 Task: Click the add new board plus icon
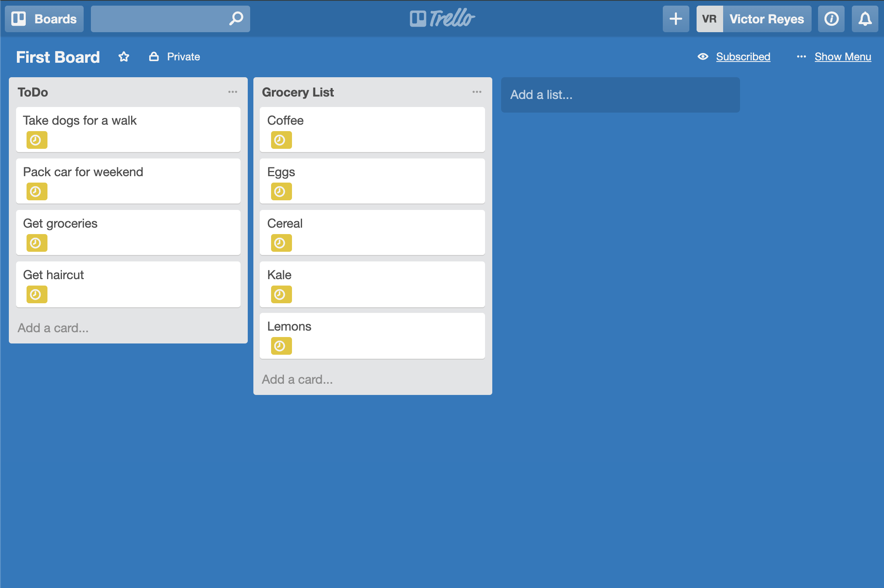(676, 19)
